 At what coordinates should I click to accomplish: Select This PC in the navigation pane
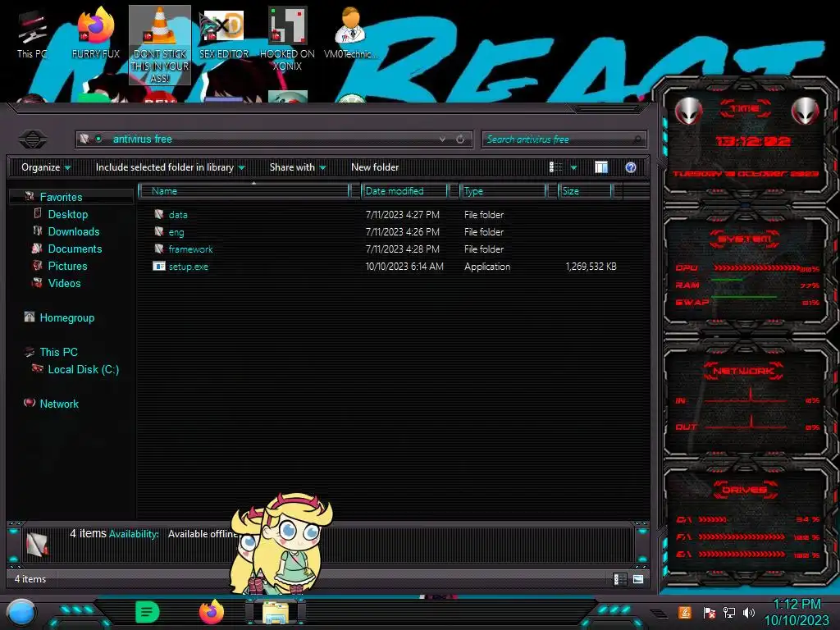tap(58, 352)
